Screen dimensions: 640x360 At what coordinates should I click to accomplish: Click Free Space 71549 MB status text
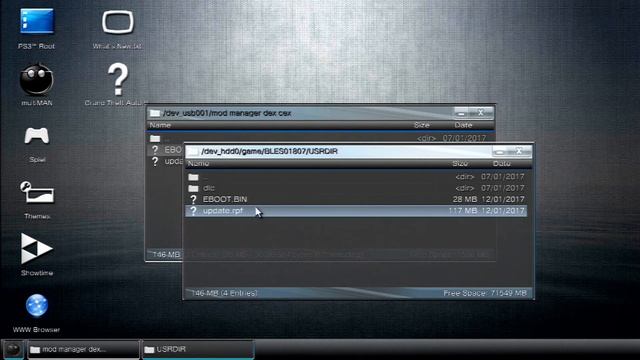tap(485, 293)
